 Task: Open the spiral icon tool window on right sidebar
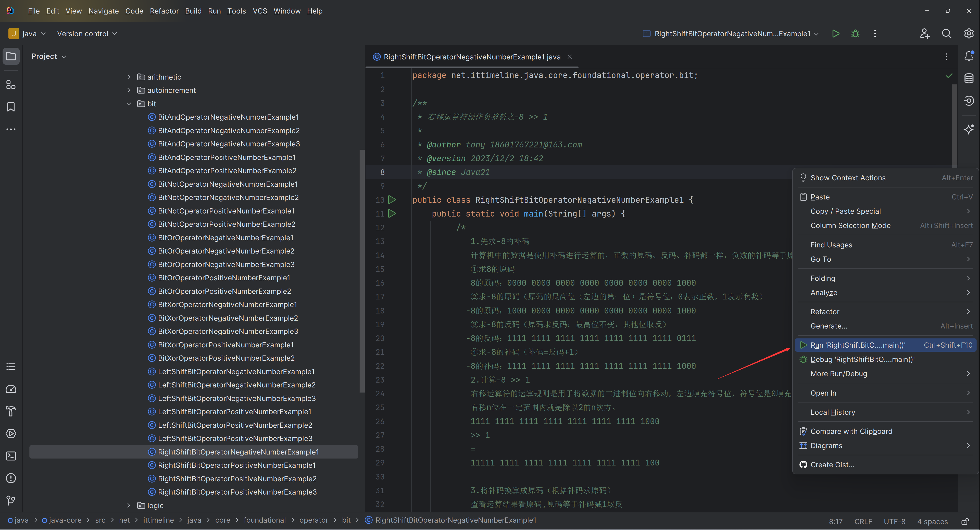point(969,100)
